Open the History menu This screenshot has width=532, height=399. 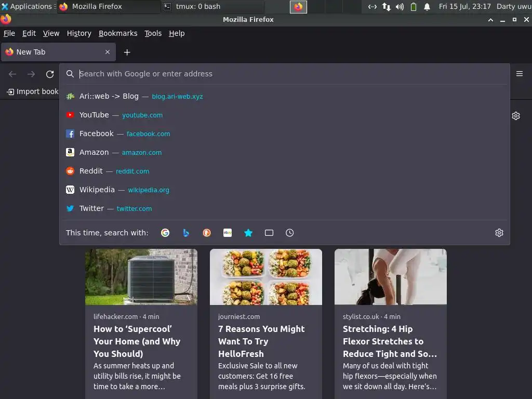[x=79, y=33]
